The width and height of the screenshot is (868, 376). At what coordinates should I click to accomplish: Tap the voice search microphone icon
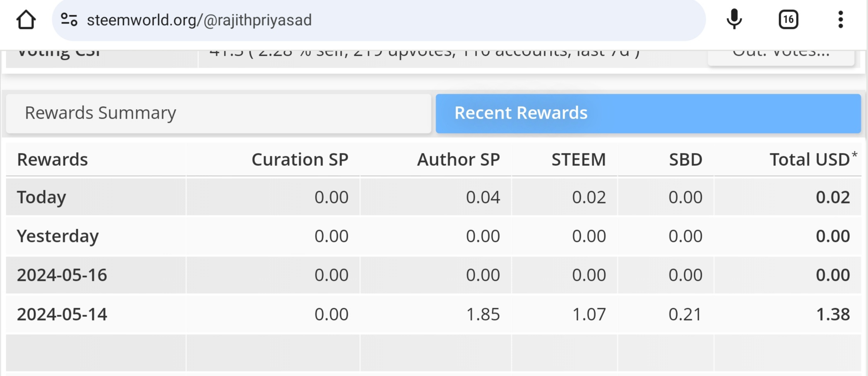pos(734,19)
